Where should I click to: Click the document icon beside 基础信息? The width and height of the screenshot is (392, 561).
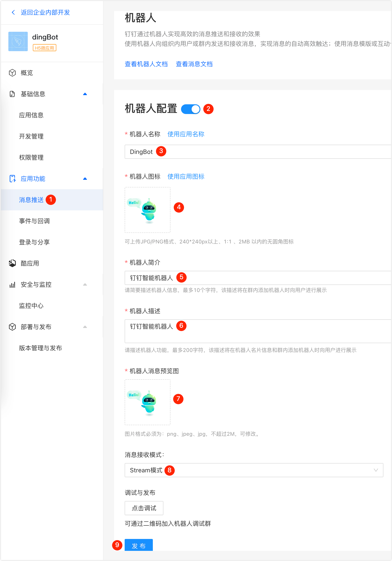click(12, 94)
